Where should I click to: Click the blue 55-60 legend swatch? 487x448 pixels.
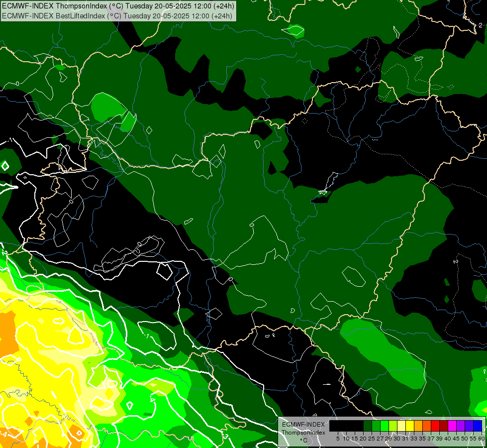pos(478,426)
